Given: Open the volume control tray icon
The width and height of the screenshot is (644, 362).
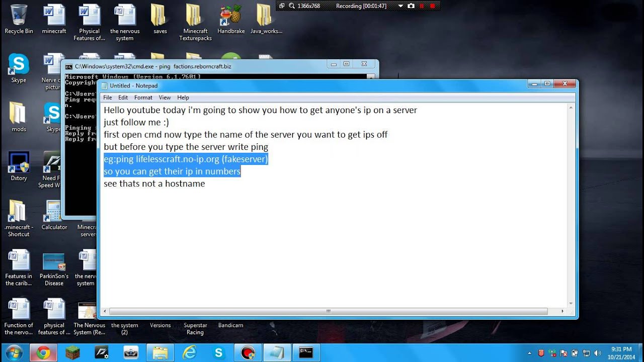Looking at the screenshot, I should [598, 353].
